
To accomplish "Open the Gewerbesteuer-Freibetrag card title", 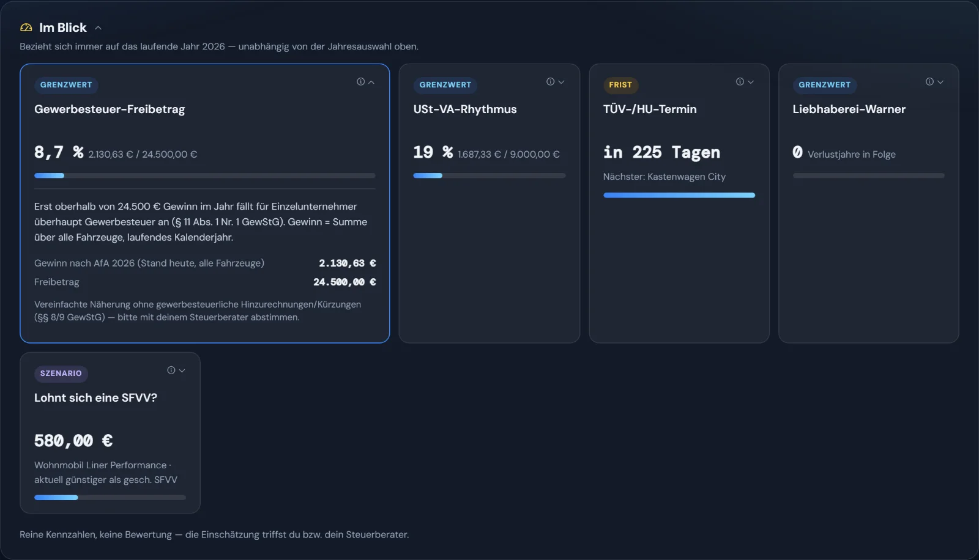I will tap(110, 109).
